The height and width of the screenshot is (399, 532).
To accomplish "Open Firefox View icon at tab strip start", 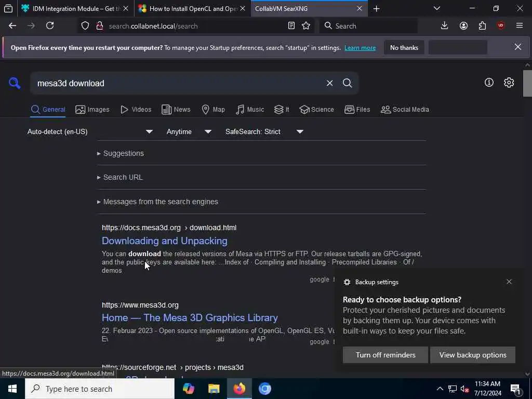I will [x=8, y=9].
